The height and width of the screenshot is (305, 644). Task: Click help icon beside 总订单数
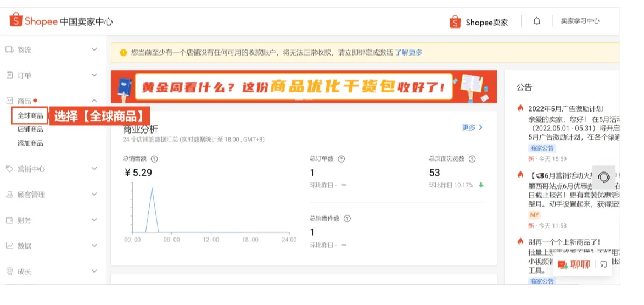[x=341, y=159]
